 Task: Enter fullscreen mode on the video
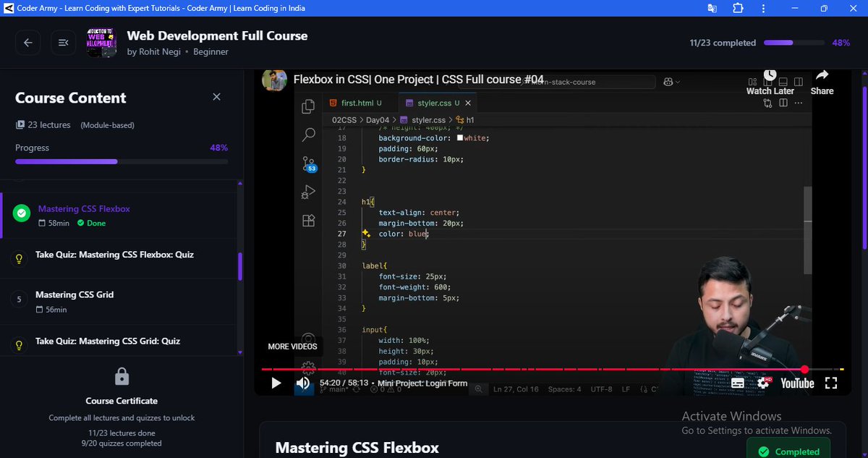tap(831, 383)
